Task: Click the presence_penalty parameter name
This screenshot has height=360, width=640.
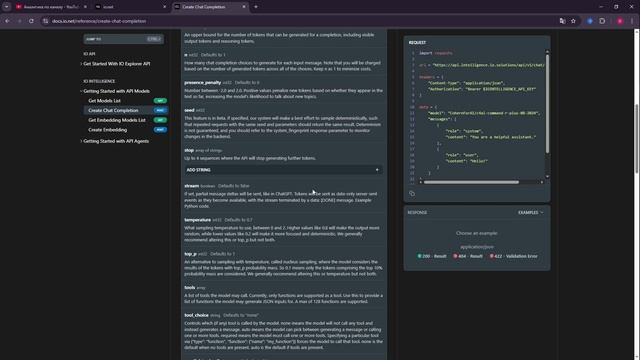Action: (202, 82)
